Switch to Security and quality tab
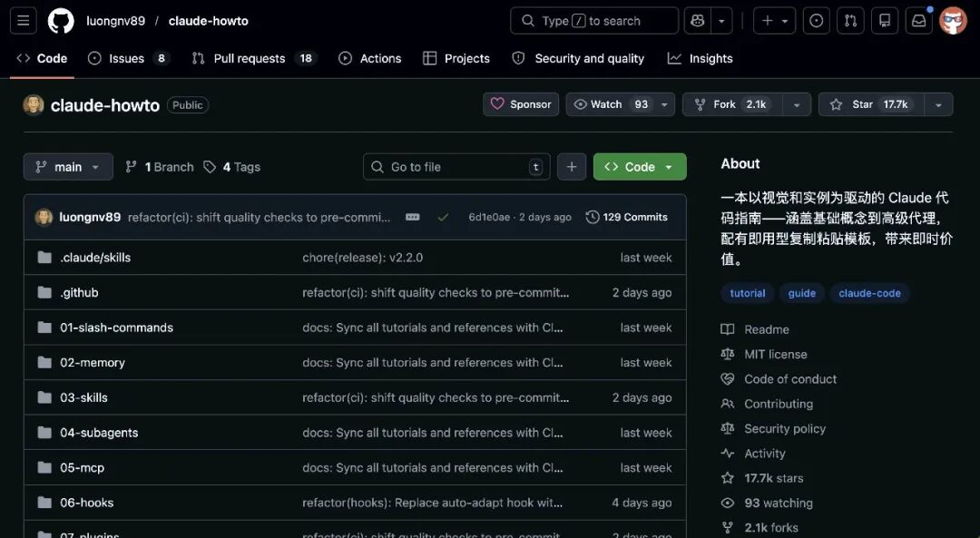The width and height of the screenshot is (980, 538). pos(578,58)
